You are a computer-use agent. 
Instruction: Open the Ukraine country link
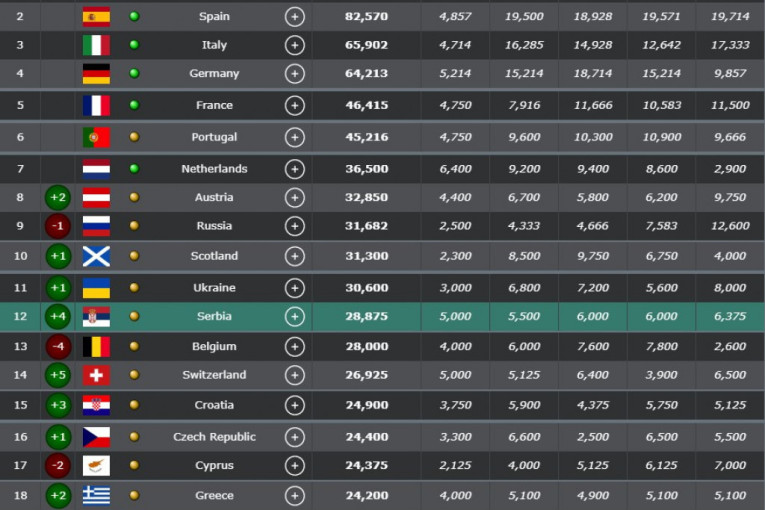click(214, 288)
